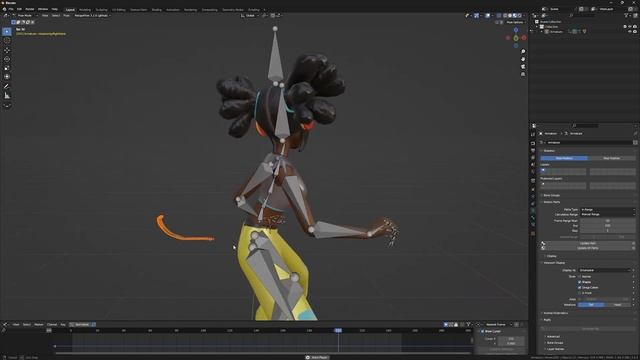This screenshot has width=640, height=360.
Task: Select the Move tool
Action: tap(7, 50)
